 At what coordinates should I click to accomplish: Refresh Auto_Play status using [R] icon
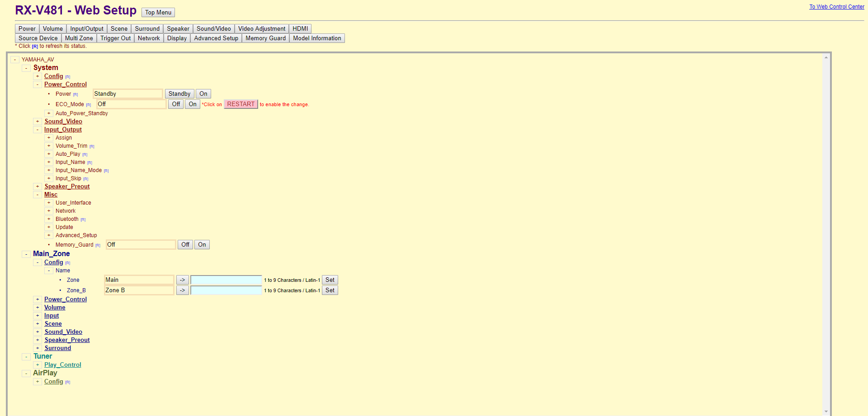85,154
